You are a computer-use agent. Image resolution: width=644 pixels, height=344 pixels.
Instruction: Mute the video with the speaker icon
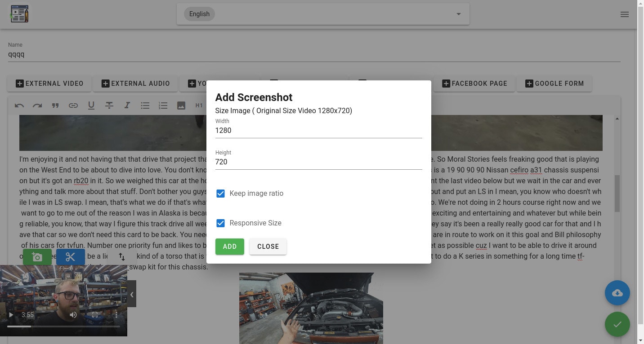(x=73, y=315)
